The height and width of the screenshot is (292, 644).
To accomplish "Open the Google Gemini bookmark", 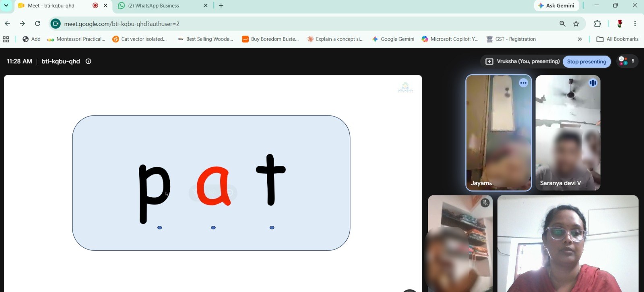I will coord(393,39).
